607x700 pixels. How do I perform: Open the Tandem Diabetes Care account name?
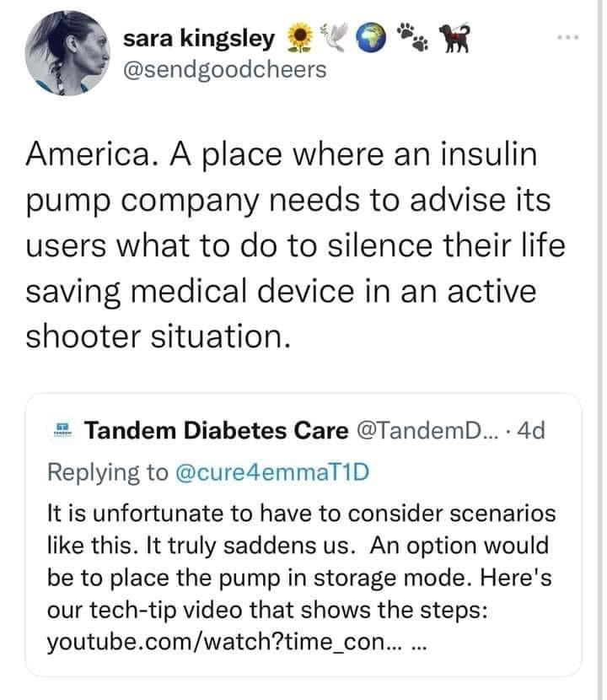[x=217, y=431]
